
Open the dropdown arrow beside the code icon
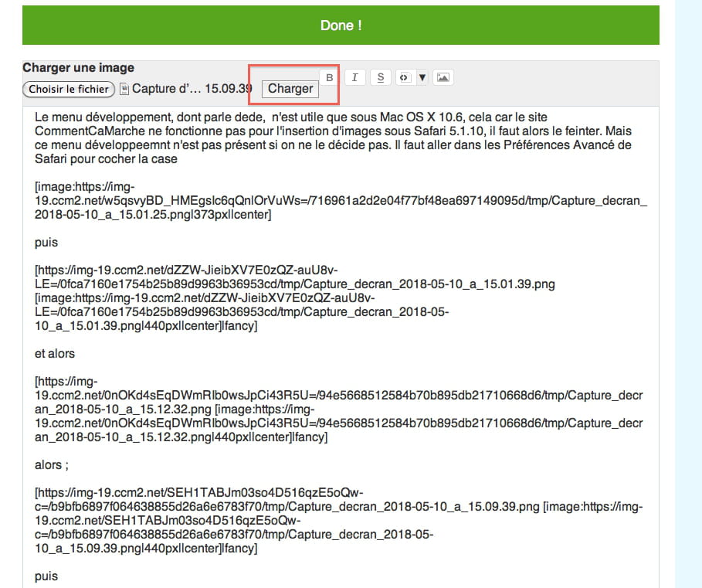click(x=422, y=77)
